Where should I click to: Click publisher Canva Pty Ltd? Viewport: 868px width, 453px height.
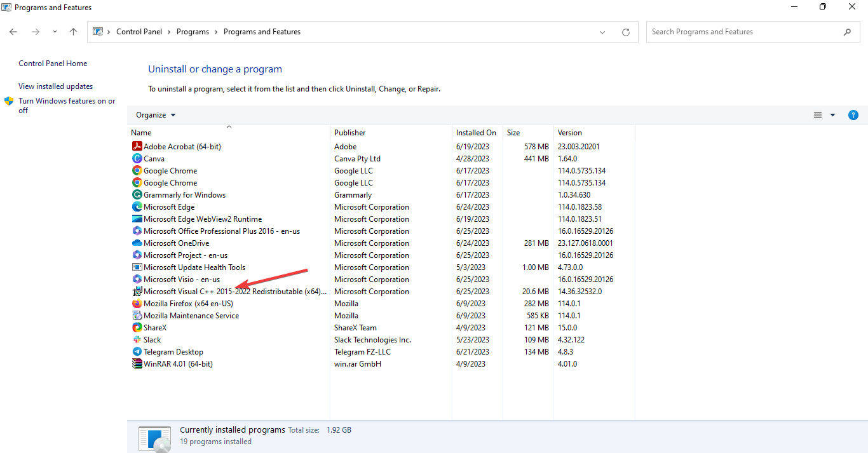(357, 159)
